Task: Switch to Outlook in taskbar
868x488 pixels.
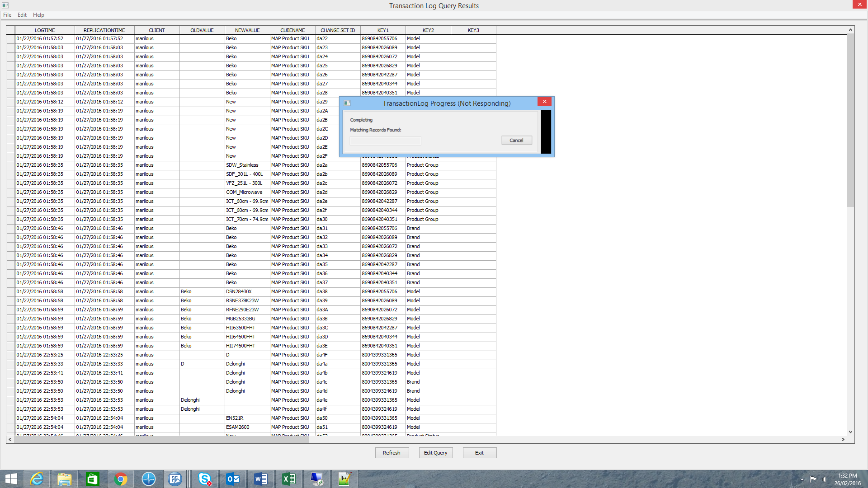Action: 233,479
